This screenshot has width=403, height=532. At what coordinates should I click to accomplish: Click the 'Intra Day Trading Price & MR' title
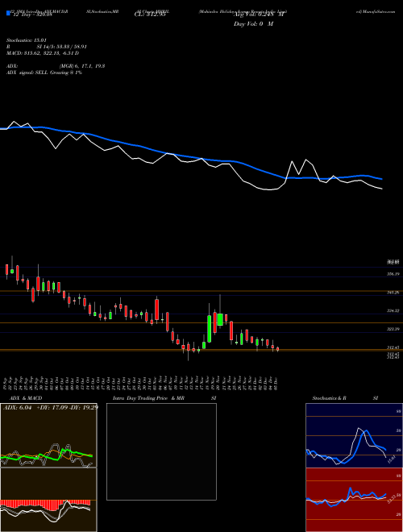click(x=148, y=398)
